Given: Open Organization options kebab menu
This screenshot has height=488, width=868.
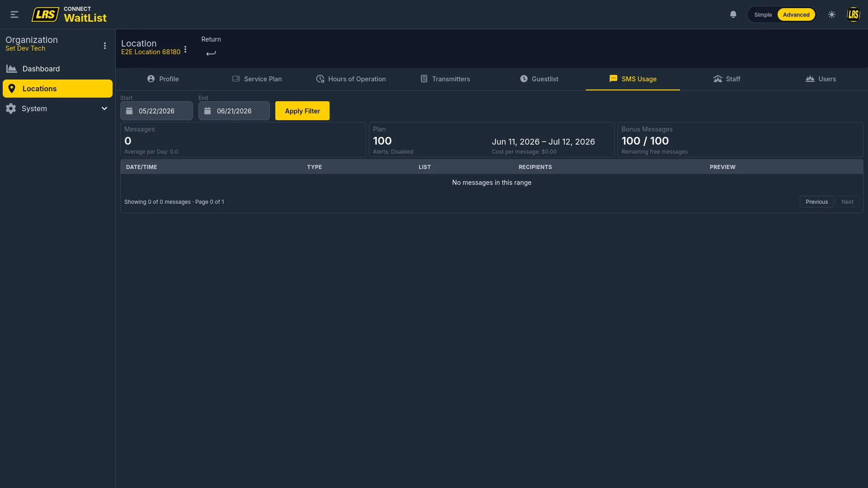Looking at the screenshot, I should [105, 46].
